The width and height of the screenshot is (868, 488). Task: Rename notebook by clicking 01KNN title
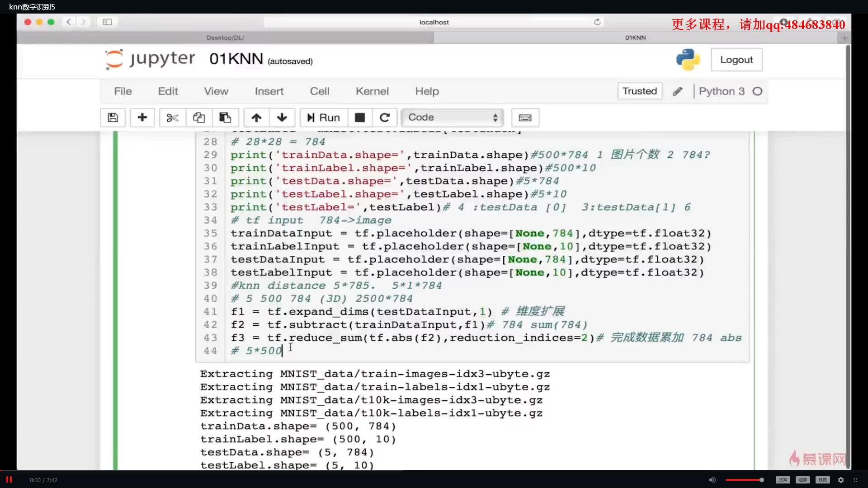pyautogui.click(x=236, y=59)
